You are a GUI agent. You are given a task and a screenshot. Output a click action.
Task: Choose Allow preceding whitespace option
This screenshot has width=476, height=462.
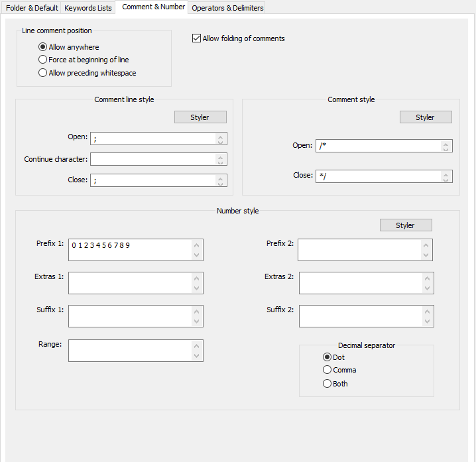point(43,73)
